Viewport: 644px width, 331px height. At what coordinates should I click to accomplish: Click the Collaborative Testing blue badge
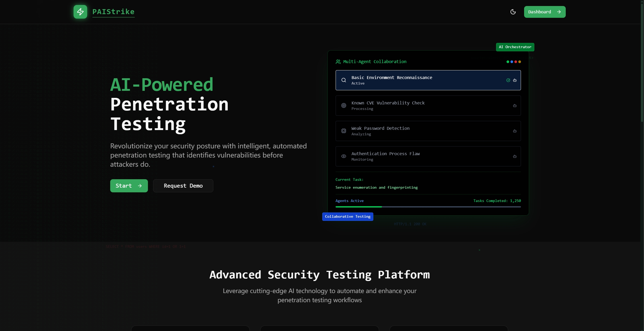(x=347, y=217)
